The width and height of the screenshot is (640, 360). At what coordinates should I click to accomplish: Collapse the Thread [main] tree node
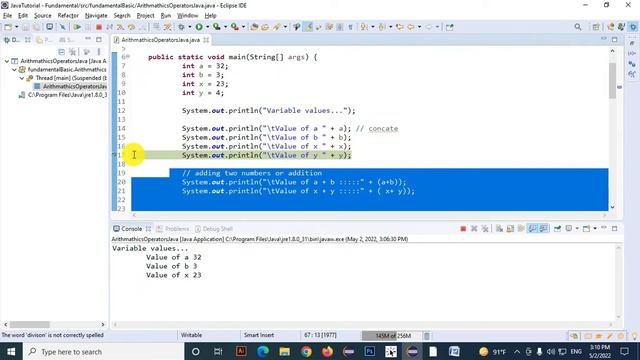(22, 78)
